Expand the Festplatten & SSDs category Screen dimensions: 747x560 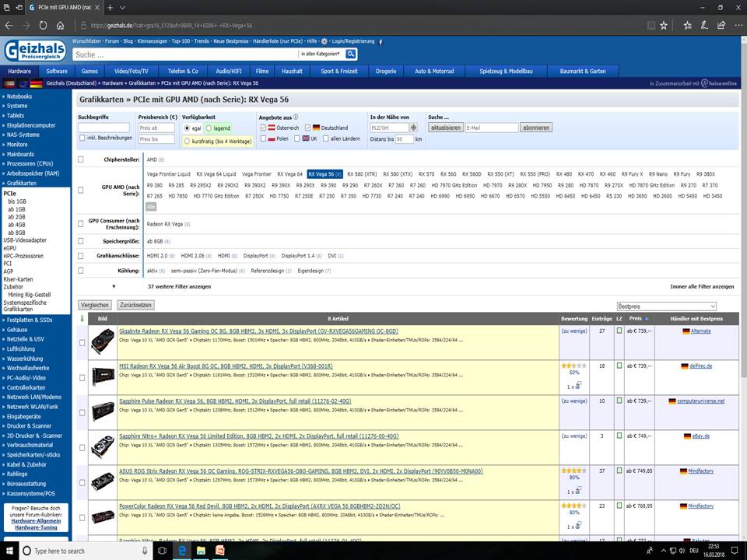pyautogui.click(x=28, y=320)
